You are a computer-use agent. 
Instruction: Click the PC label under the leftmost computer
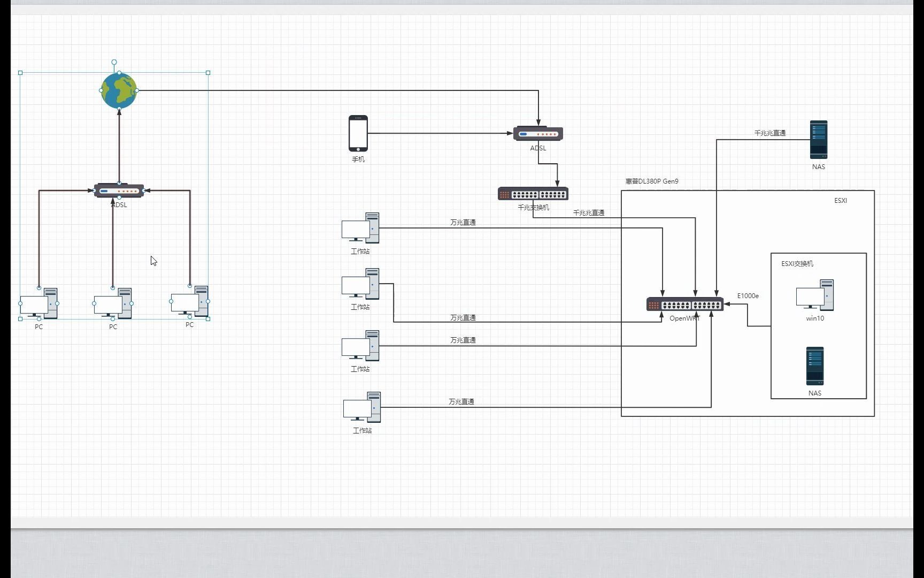coord(39,327)
